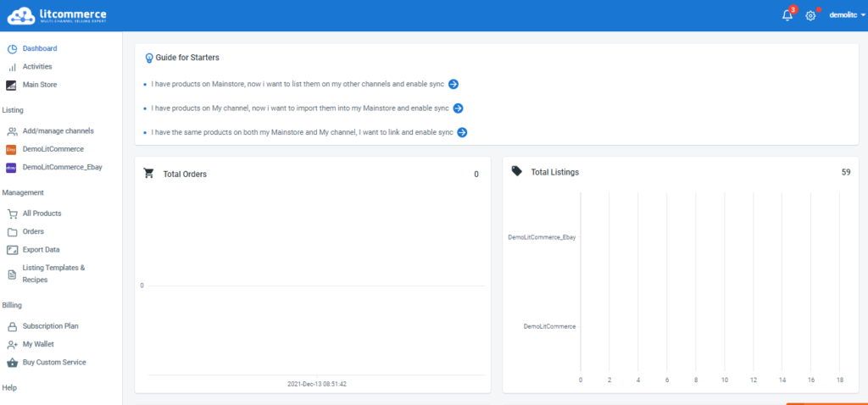This screenshot has height=405, width=868.
Task: Open Main Store in the sidebar
Action: pos(39,85)
